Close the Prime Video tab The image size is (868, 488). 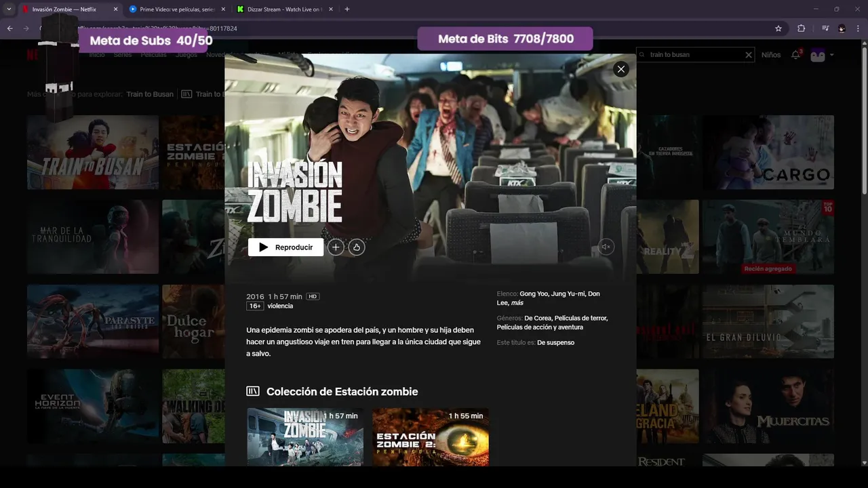click(x=222, y=9)
